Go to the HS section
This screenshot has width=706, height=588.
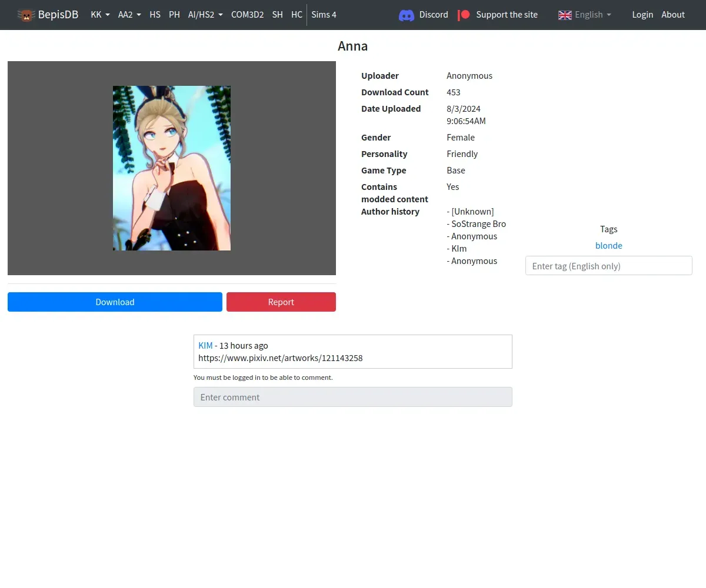click(x=155, y=15)
